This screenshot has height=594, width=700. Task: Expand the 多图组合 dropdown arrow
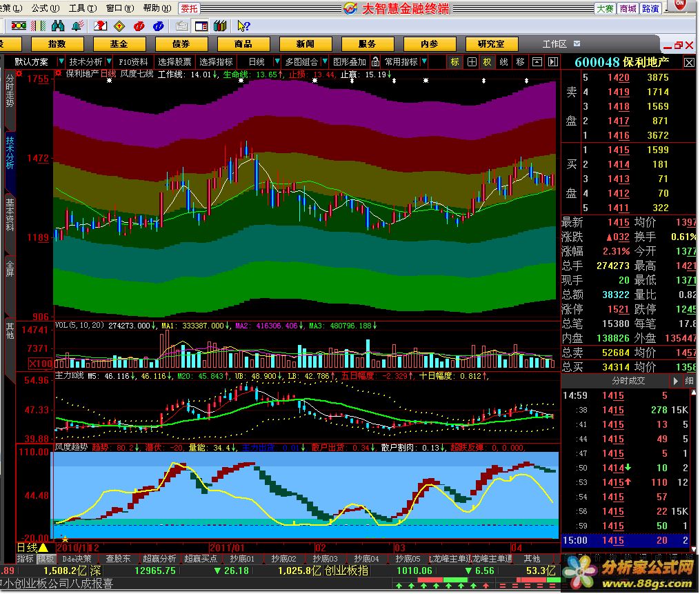point(325,61)
